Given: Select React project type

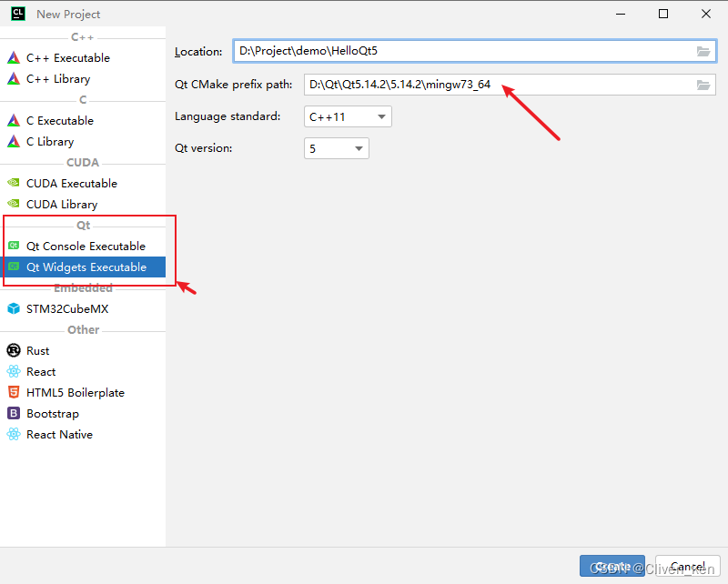Looking at the screenshot, I should [x=83, y=371].
